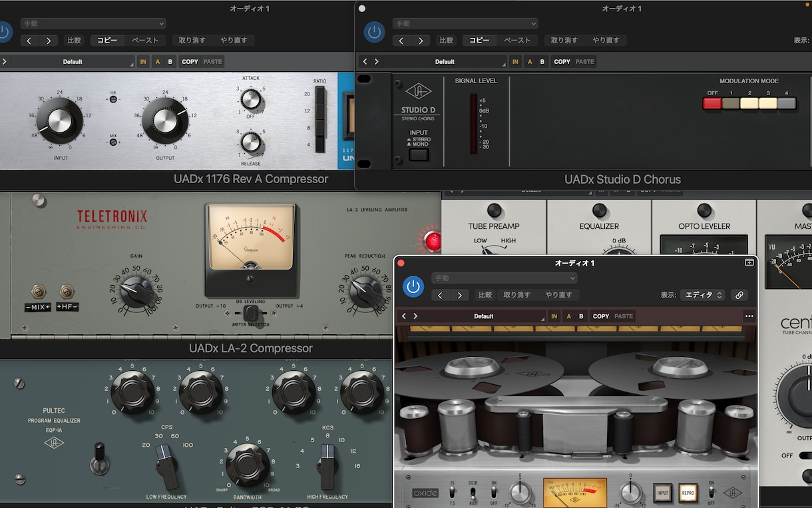Go to previous preset in Oxide toolbar

point(403,316)
